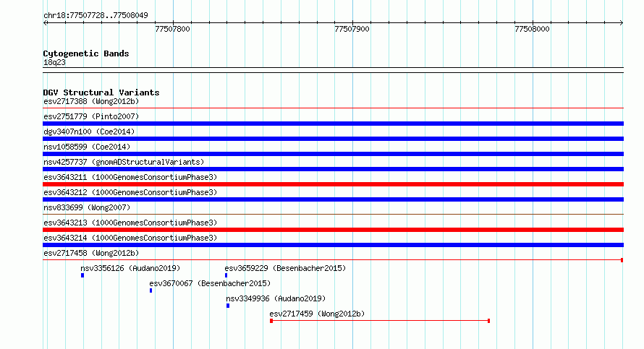
Task: Click the blue bar under esv3643212
Action: (333, 199)
